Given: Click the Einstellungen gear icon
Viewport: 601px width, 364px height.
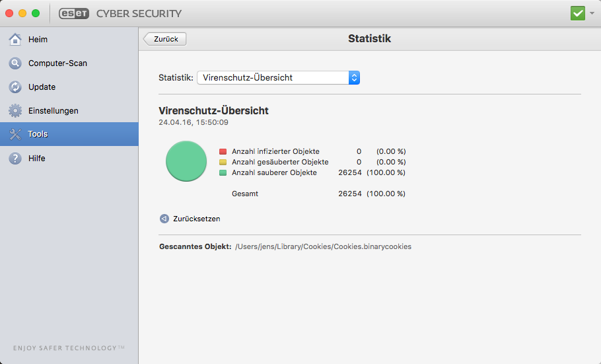Looking at the screenshot, I should tap(15, 111).
